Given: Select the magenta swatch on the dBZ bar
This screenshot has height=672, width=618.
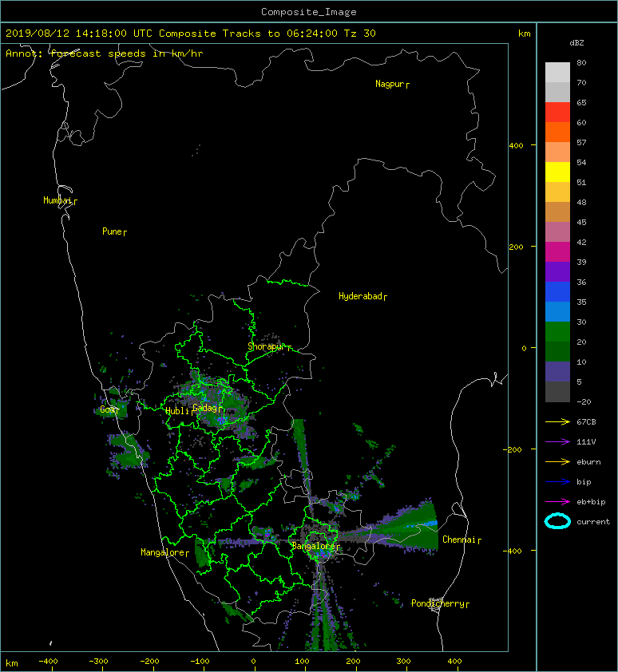Looking at the screenshot, I should pos(557,251).
